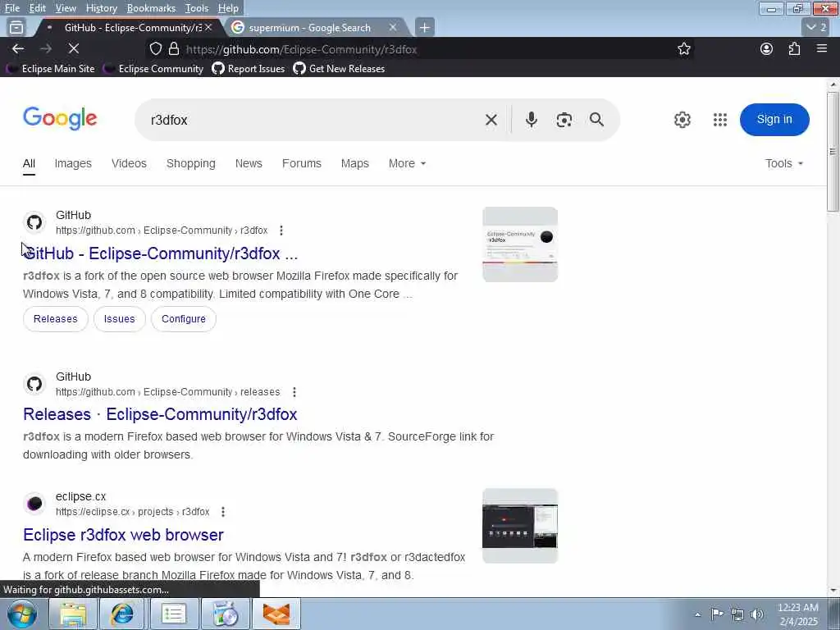Open options dots for Releases result

point(294,392)
